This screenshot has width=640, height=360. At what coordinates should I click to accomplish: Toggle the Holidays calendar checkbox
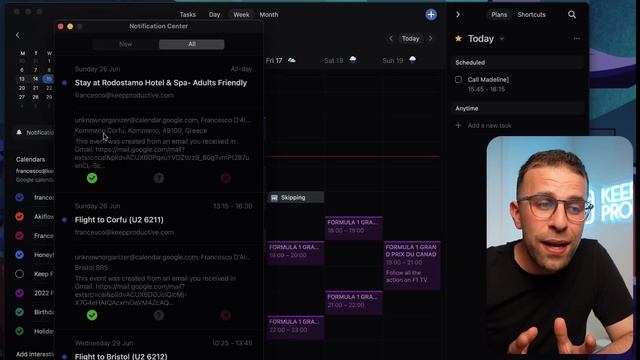20,331
